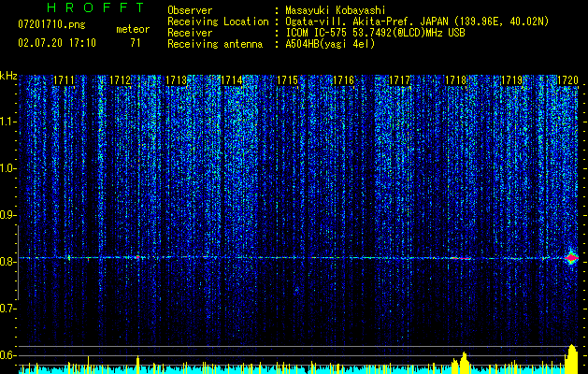
Task: Click the 1.1 kHz frequency axis label
Action: click(8, 122)
